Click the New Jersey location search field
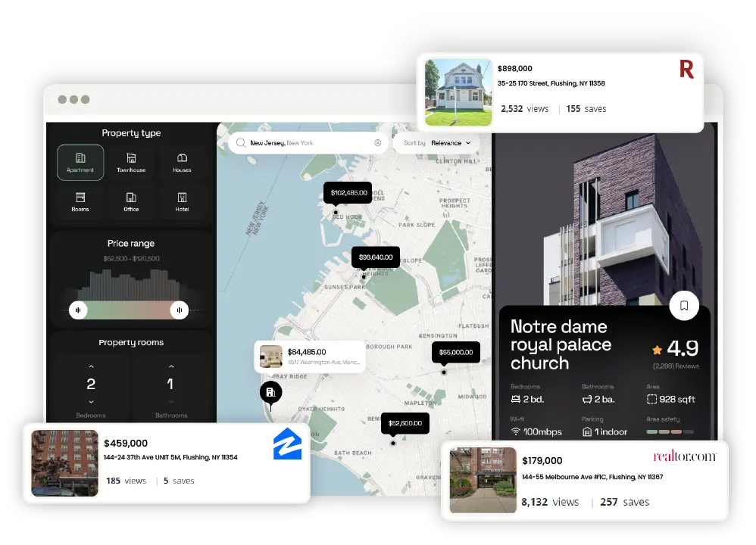This screenshot has width=756, height=545. [303, 143]
